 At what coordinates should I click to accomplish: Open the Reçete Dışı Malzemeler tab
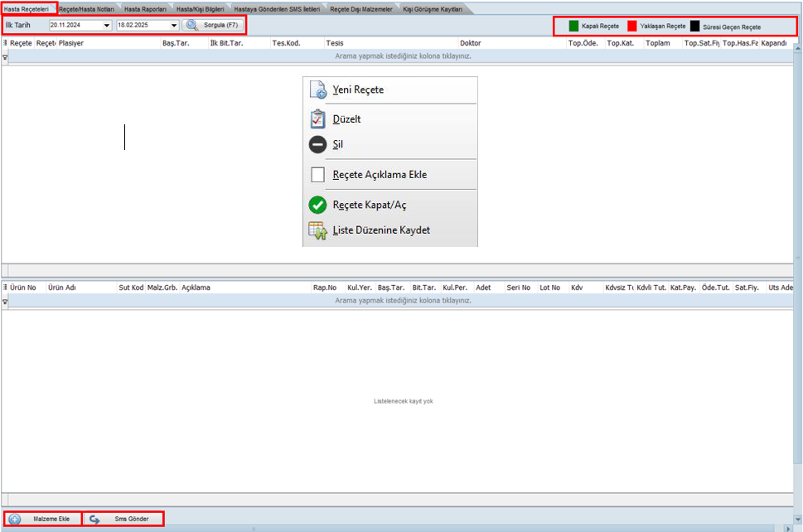tap(360, 8)
